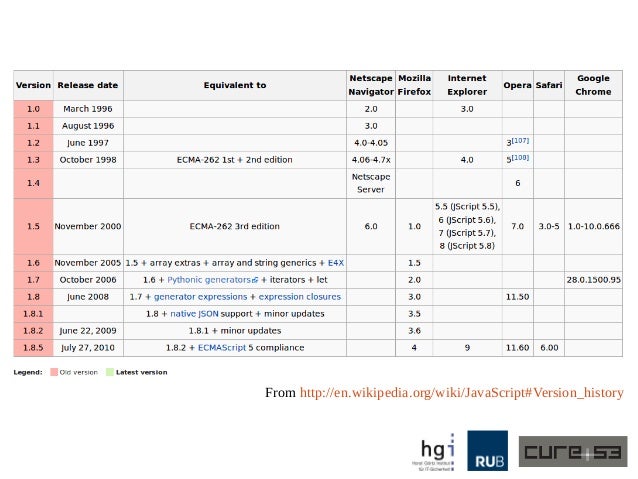Select the Release date column header

point(88,85)
